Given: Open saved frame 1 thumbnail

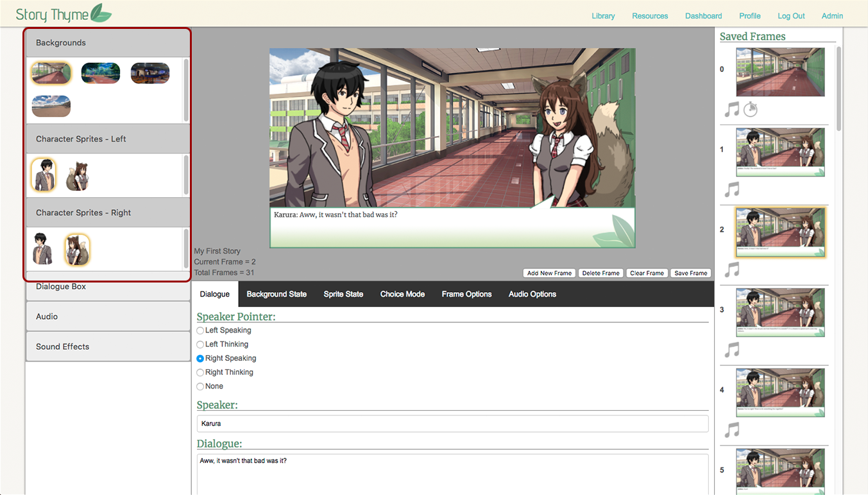Looking at the screenshot, I should point(780,152).
